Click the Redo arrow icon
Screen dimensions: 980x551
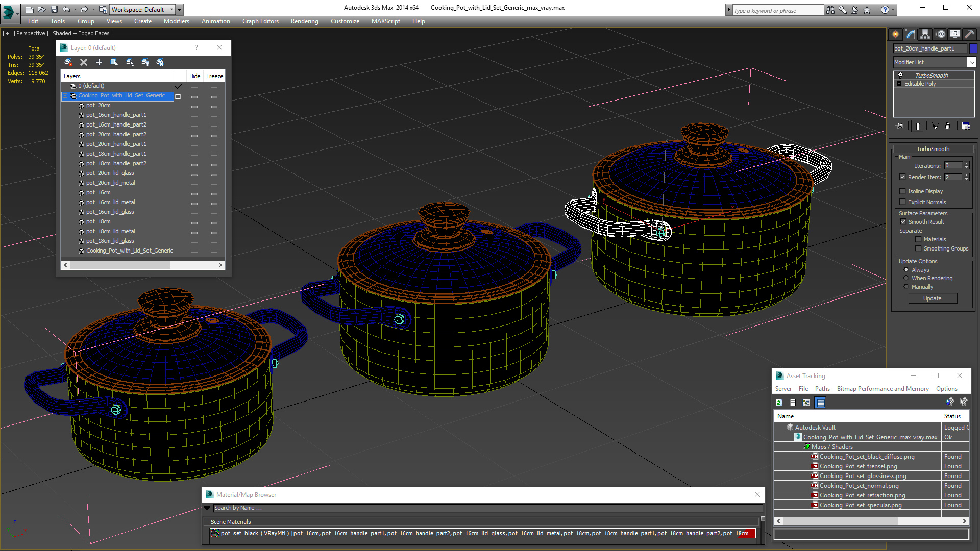(x=84, y=9)
